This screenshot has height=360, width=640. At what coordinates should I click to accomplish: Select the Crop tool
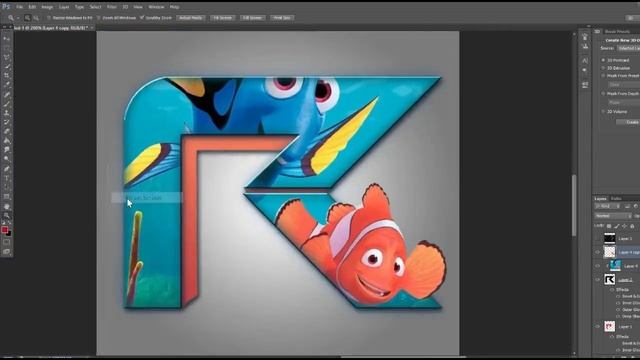[7, 76]
